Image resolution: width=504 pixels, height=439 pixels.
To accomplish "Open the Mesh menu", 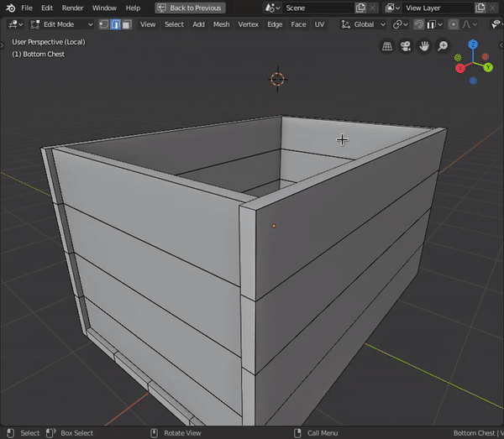I will pyautogui.click(x=221, y=24).
